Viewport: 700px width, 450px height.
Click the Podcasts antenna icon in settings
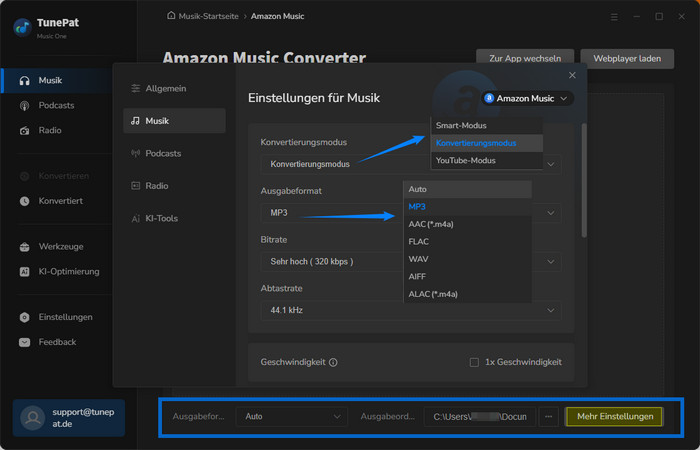coord(136,154)
